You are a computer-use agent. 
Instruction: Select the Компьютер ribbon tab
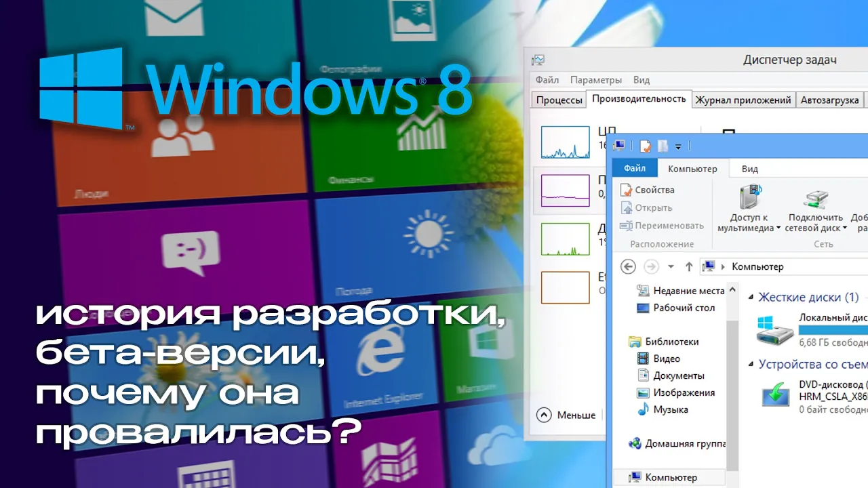pos(692,169)
